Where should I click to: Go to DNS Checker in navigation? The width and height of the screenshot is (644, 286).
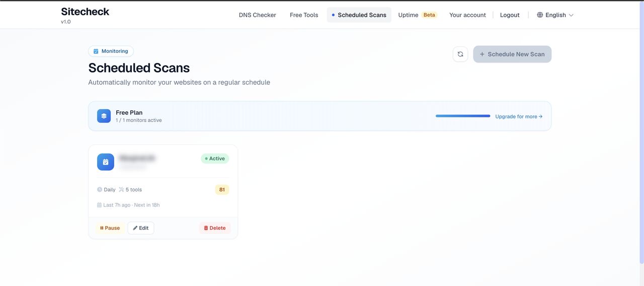(x=257, y=15)
